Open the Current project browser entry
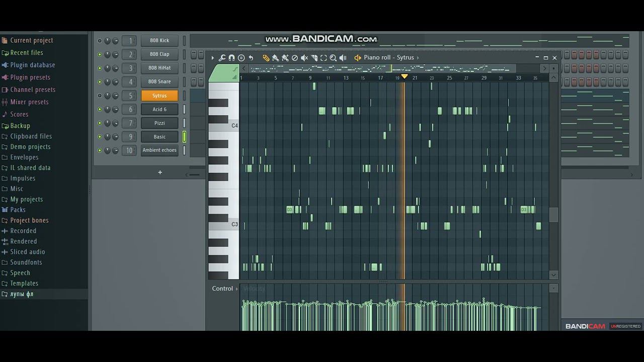Image resolution: width=644 pixels, height=362 pixels. tap(31, 40)
